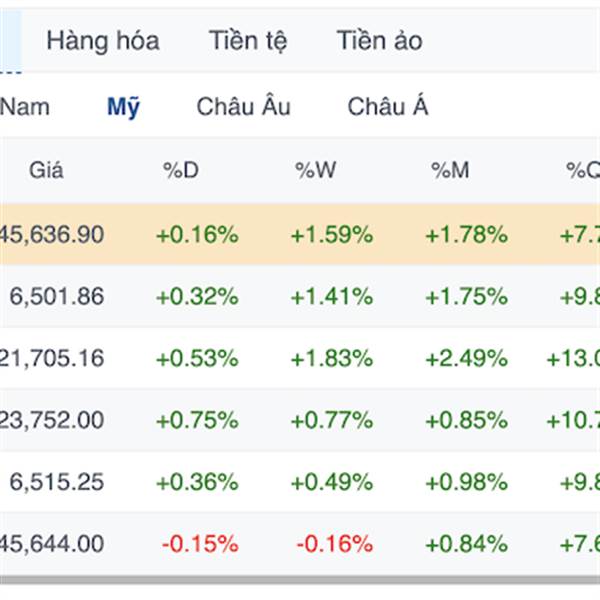Screen dimensions: 600x600
Task: Sort by the Giá column header
Action: pyautogui.click(x=46, y=170)
